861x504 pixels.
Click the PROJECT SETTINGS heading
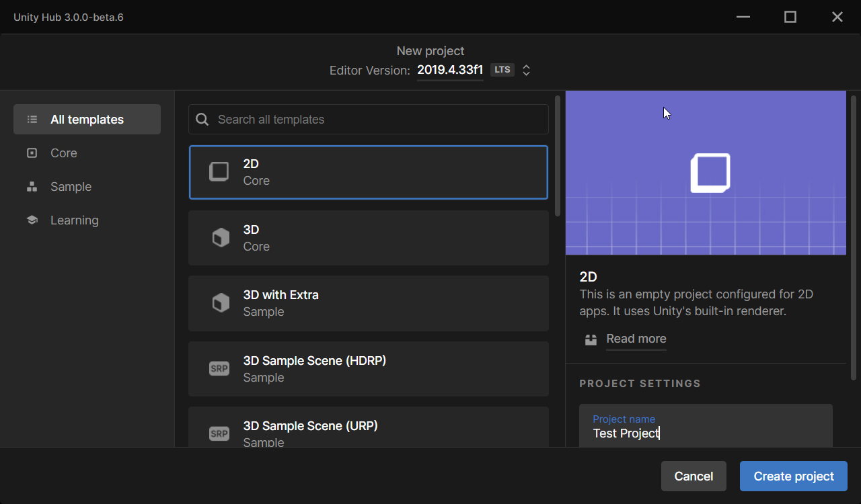tap(640, 384)
